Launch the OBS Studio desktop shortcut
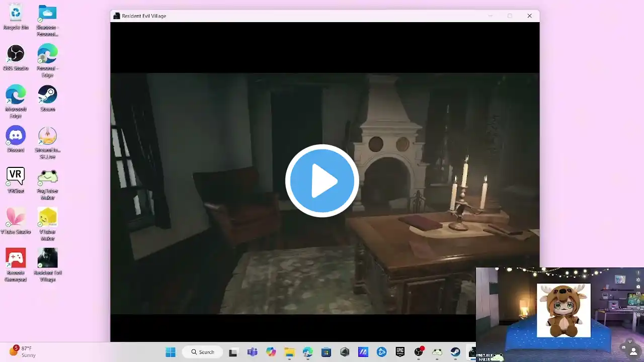This screenshot has height=362, width=644. (x=16, y=57)
